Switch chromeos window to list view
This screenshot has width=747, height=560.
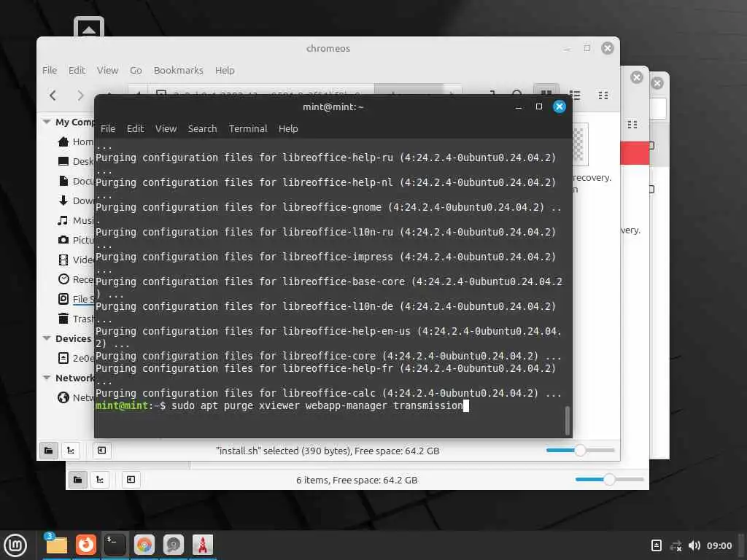pos(575,96)
